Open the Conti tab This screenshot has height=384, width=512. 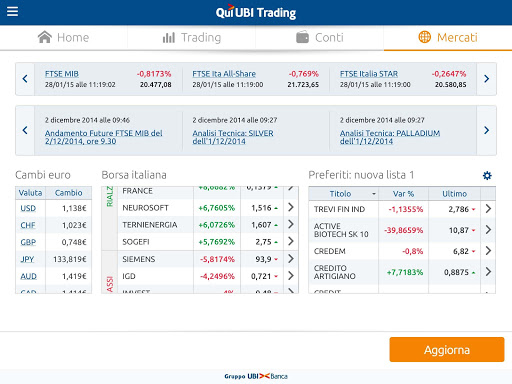[320, 37]
